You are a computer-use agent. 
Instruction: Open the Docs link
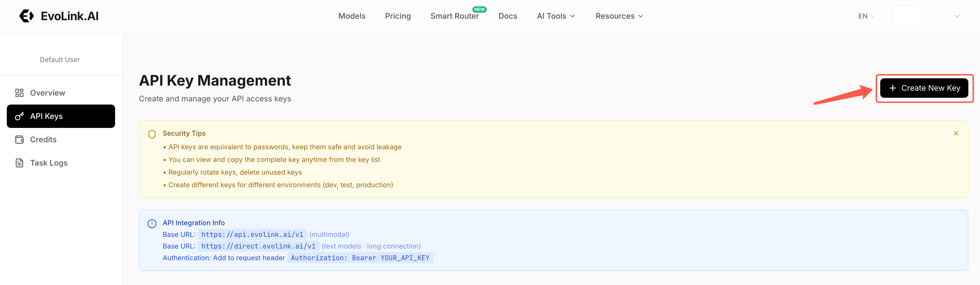tap(508, 16)
